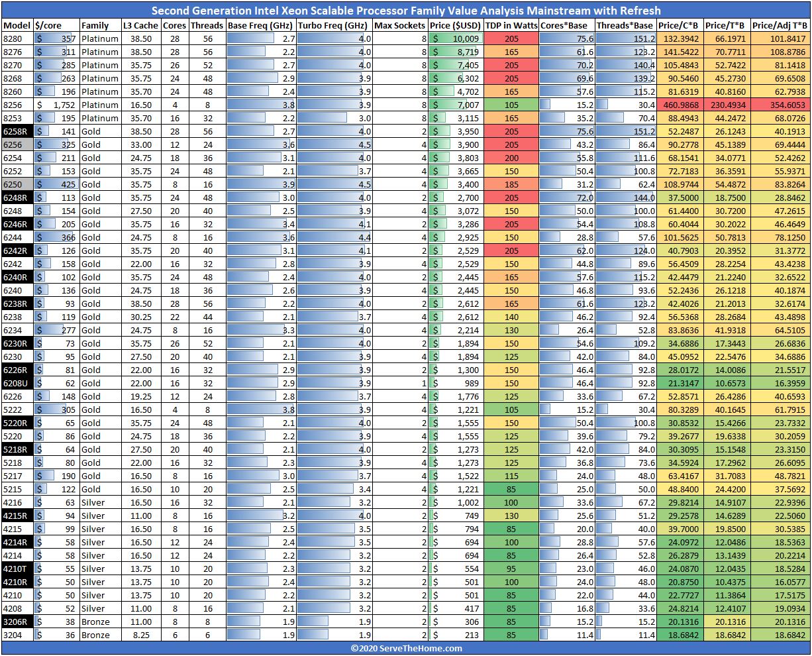The width and height of the screenshot is (812, 656).
Task: Click the gray 6250 model cell
Action: click(17, 184)
